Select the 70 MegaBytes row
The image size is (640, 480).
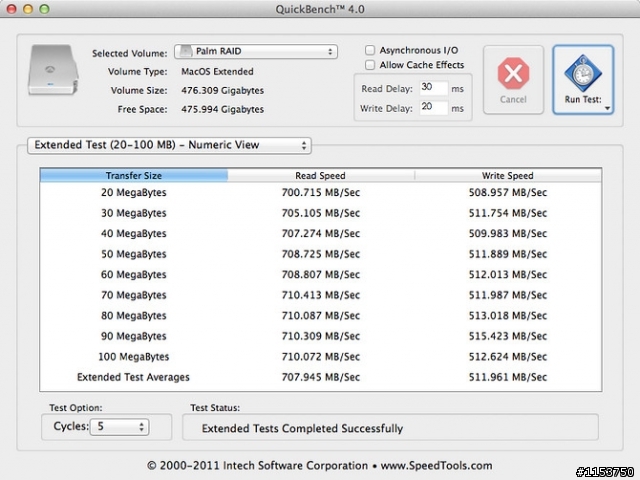(320, 295)
